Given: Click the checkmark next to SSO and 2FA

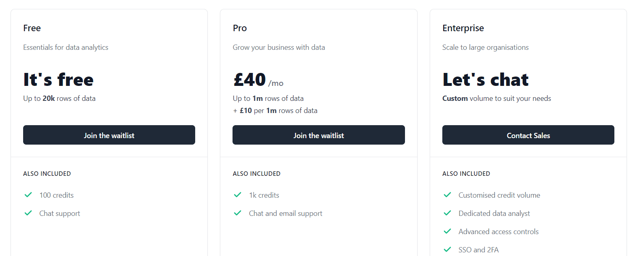Looking at the screenshot, I should tap(447, 250).
